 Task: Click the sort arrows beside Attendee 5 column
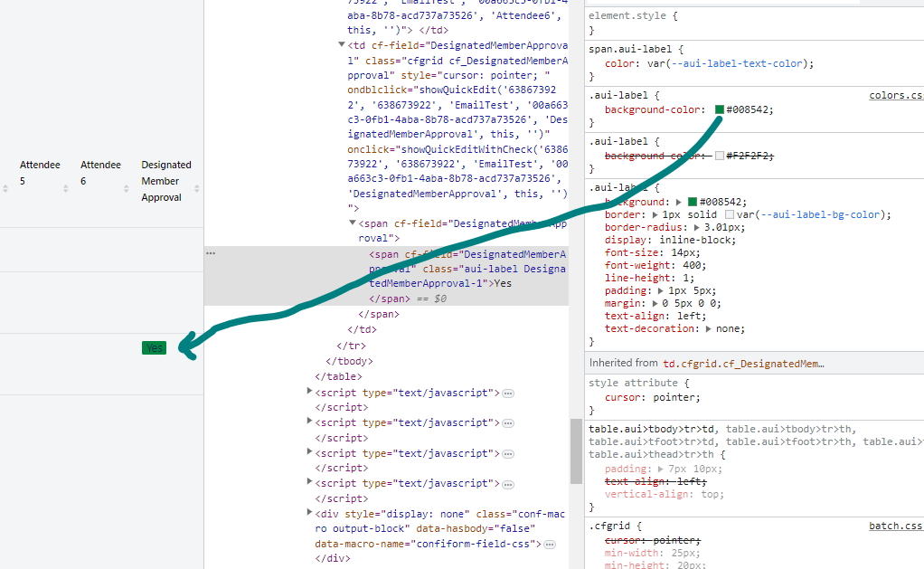pyautogui.click(x=66, y=188)
